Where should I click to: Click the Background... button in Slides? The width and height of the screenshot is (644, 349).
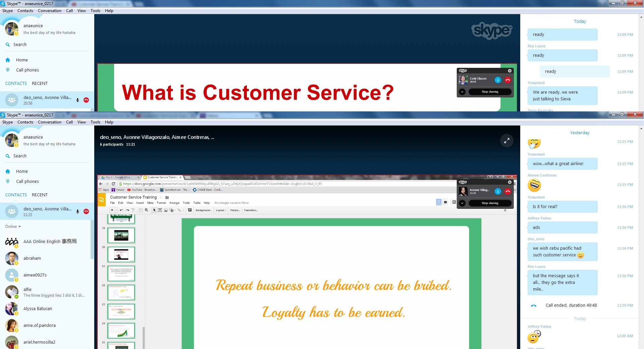(204, 210)
